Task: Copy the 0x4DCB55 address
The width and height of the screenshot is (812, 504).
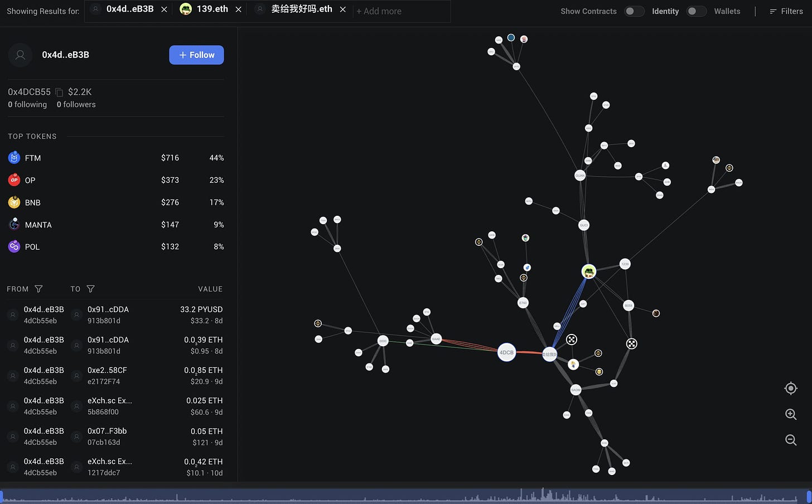Action: click(x=59, y=93)
